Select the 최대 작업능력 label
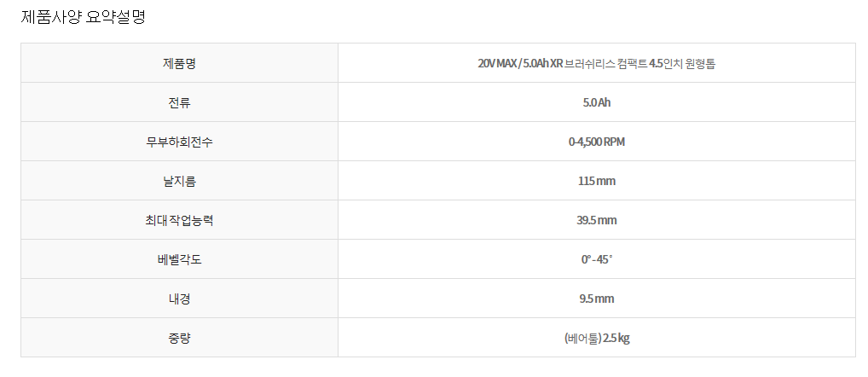 click(x=179, y=220)
